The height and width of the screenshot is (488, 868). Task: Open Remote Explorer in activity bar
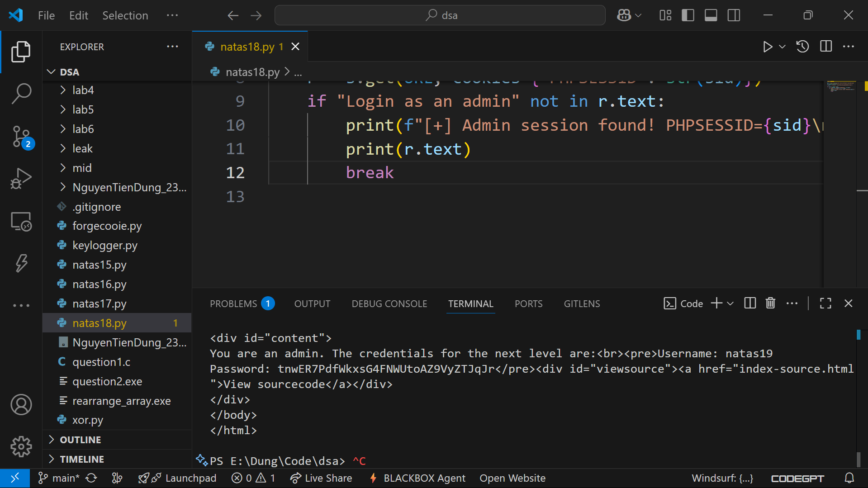click(21, 222)
